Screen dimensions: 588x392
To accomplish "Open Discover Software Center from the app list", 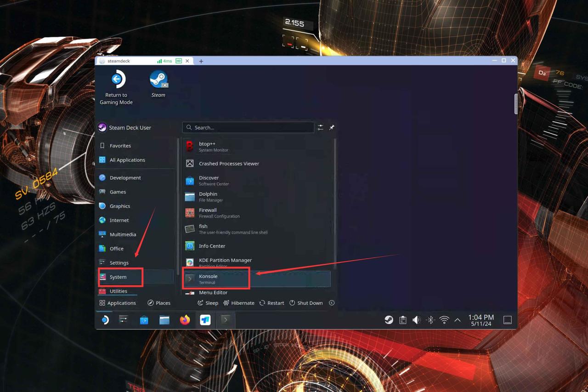I will (x=257, y=181).
